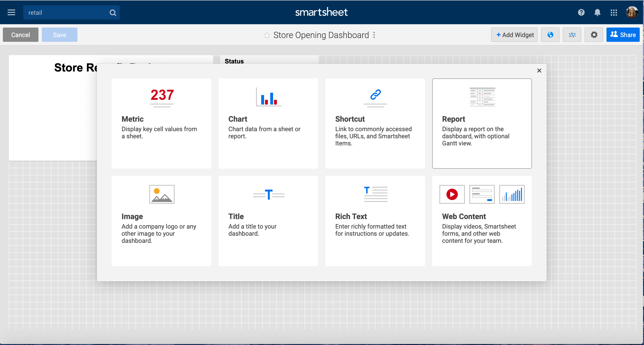Click the Share button
644x345 pixels.
[623, 34]
